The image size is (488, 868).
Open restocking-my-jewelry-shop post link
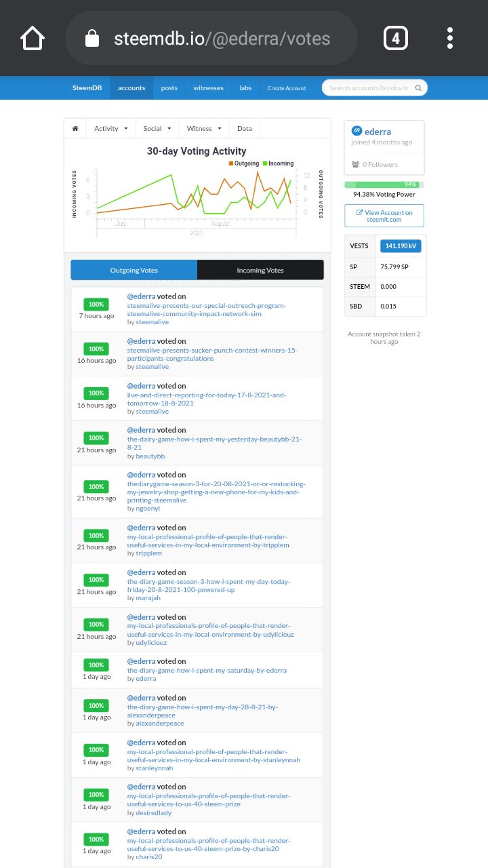216,492
